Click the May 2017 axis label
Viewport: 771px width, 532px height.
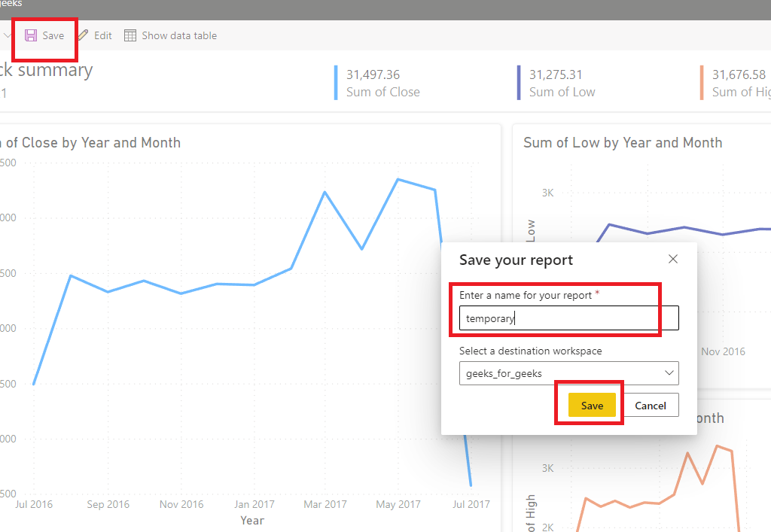398,504
